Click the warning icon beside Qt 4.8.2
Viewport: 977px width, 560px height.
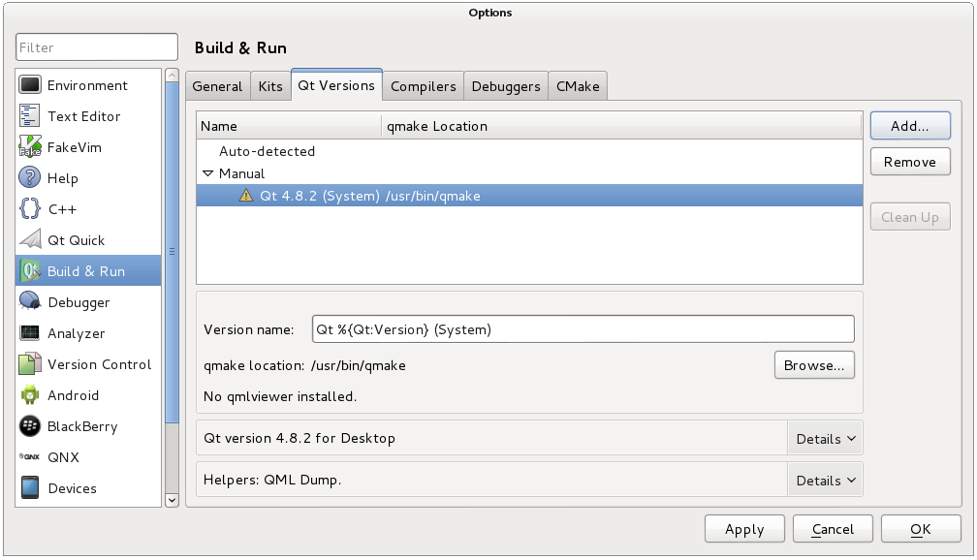point(246,196)
